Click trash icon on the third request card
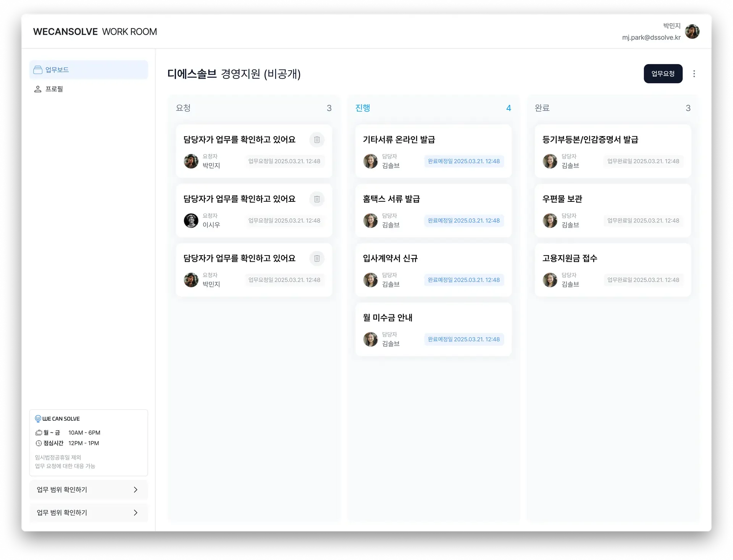733x560 pixels. click(317, 259)
